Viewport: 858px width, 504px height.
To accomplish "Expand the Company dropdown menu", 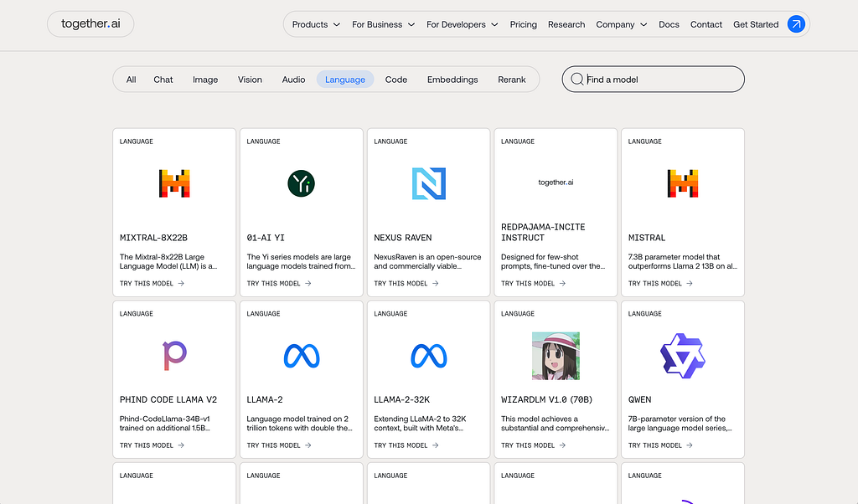I will tap(622, 24).
